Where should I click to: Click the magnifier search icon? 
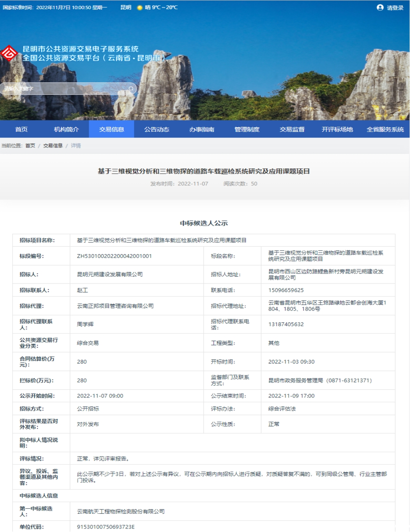point(131,89)
